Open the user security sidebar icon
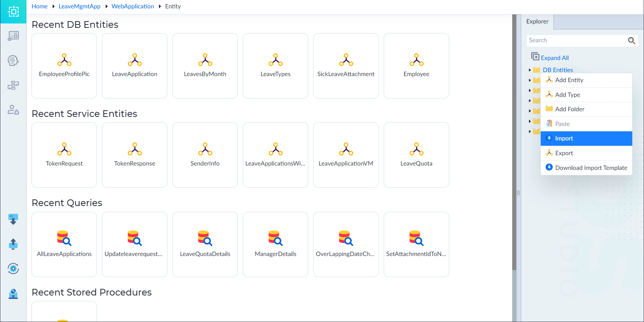The height and width of the screenshot is (322, 644). click(13, 110)
